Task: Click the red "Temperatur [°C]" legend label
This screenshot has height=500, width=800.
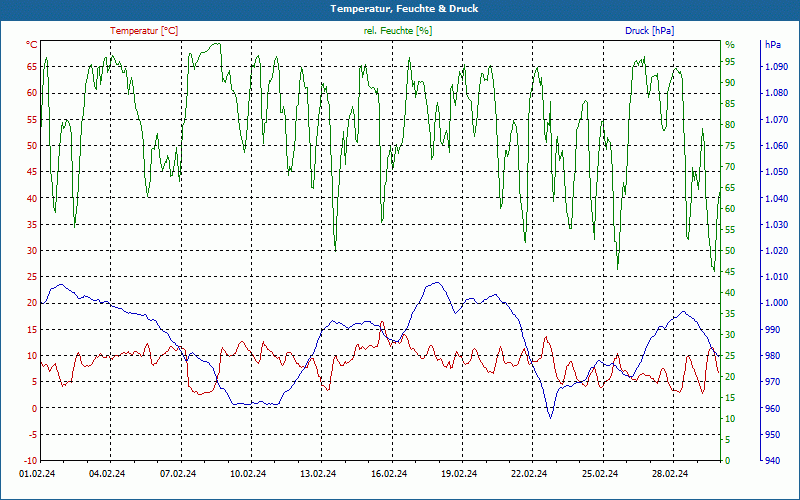Action: coord(144,31)
